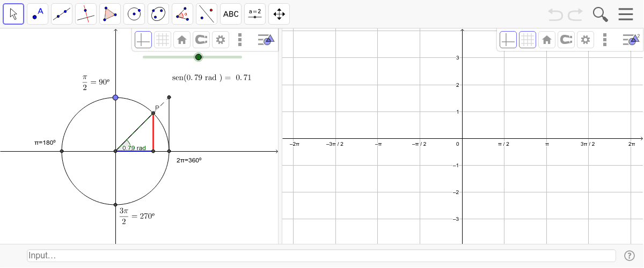
Task: Open the right view style bar selector
Action: pos(631,40)
